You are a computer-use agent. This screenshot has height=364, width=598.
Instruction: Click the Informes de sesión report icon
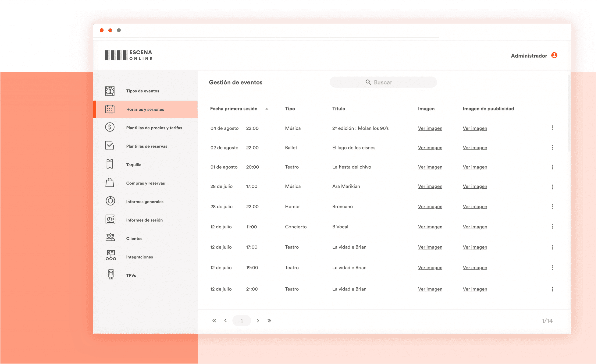click(110, 220)
